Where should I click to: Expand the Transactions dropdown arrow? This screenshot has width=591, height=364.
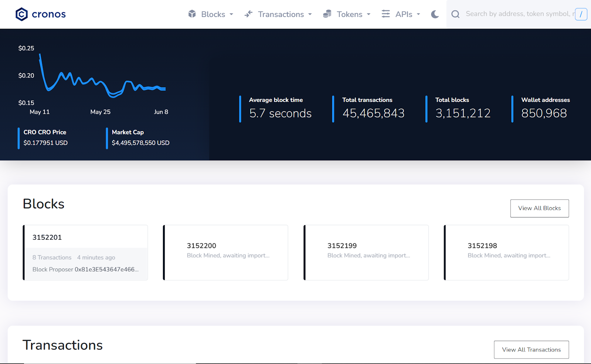[310, 14]
